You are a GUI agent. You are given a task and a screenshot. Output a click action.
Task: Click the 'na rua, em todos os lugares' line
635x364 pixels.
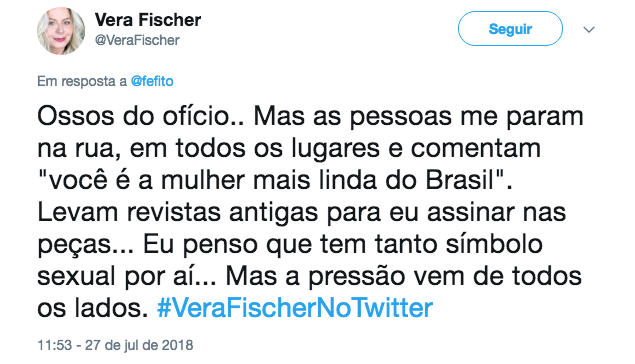point(209,148)
